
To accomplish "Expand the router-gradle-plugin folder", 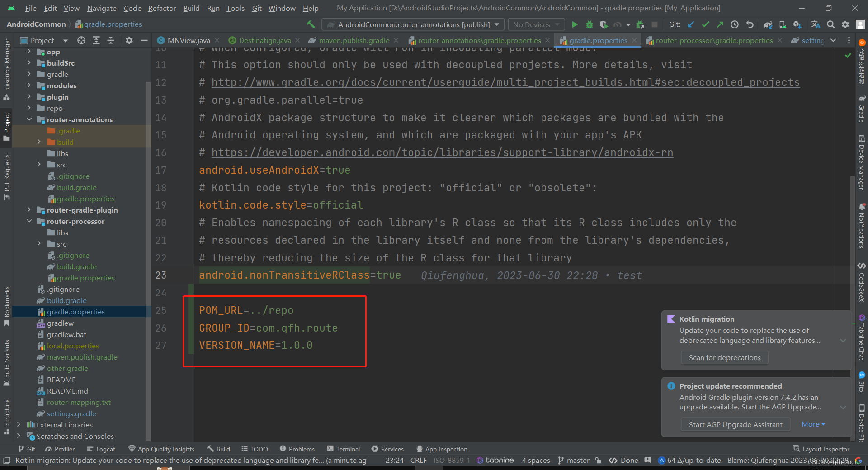I will (29, 210).
